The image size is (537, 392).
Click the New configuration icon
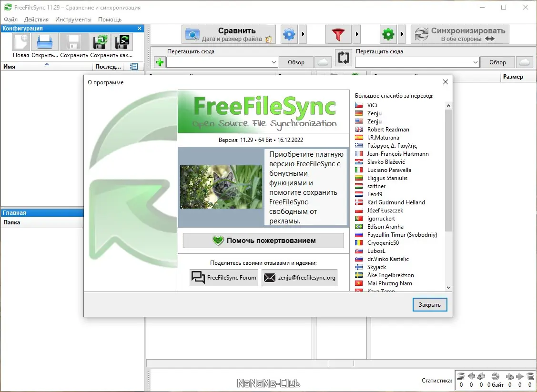pos(21,42)
